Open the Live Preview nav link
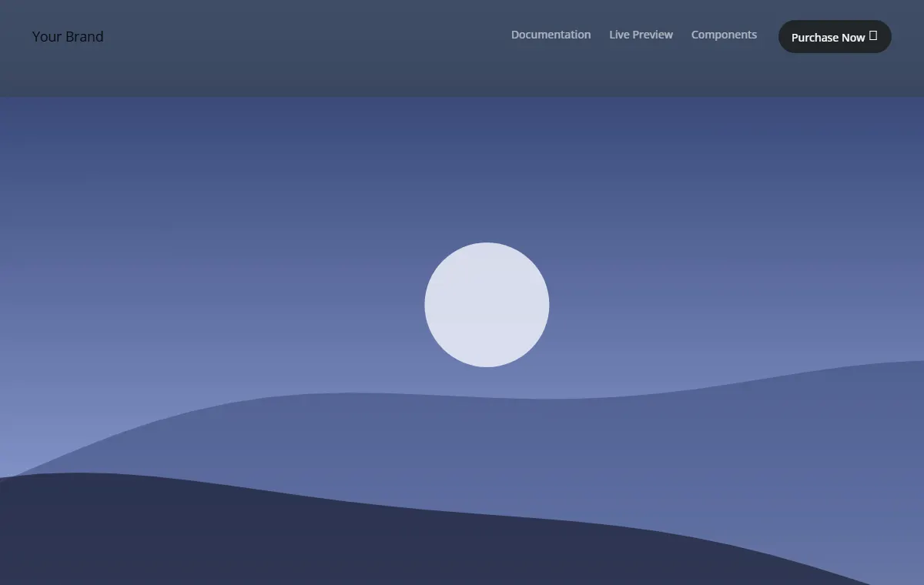The width and height of the screenshot is (924, 585). (641, 35)
